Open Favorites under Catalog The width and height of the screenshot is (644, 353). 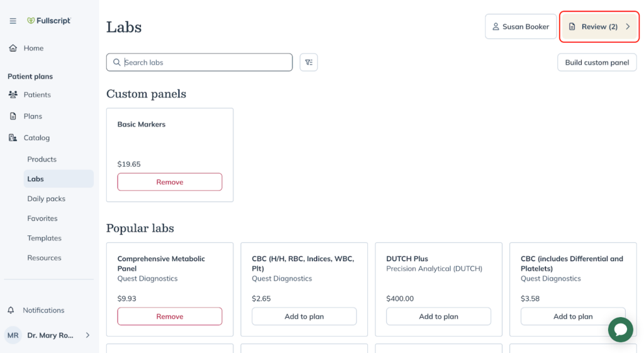(42, 218)
